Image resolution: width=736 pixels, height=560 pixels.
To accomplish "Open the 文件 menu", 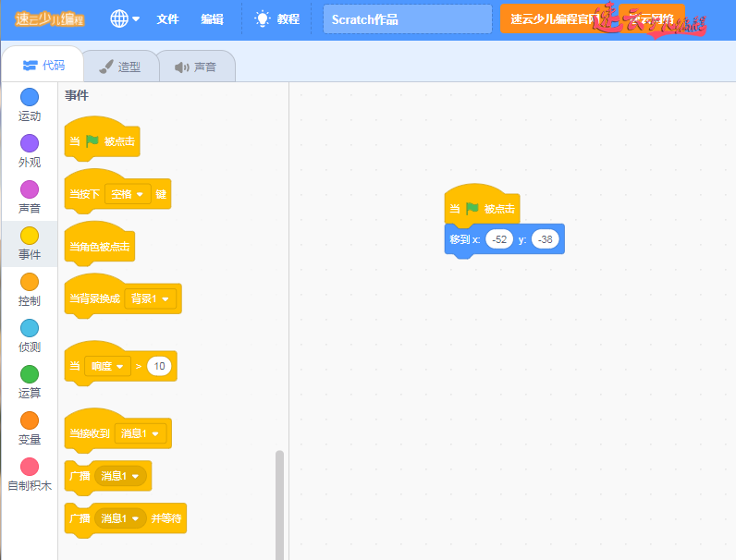I will point(167,18).
